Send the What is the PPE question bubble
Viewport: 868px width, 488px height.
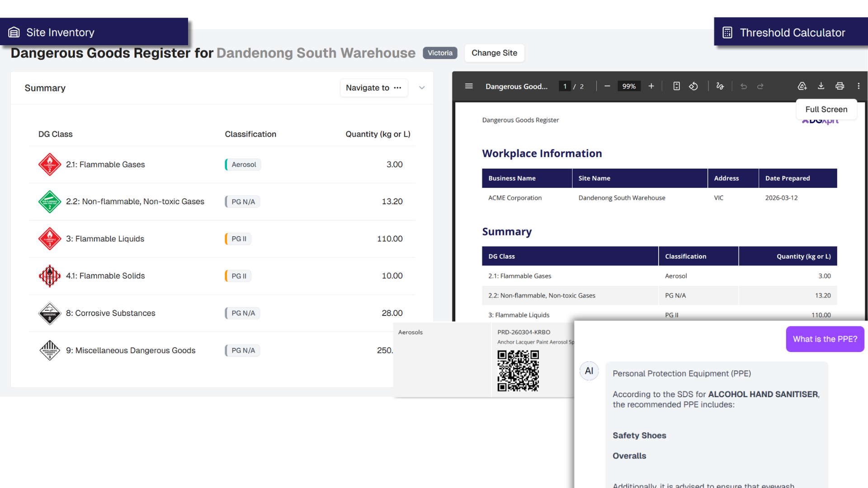coord(825,339)
